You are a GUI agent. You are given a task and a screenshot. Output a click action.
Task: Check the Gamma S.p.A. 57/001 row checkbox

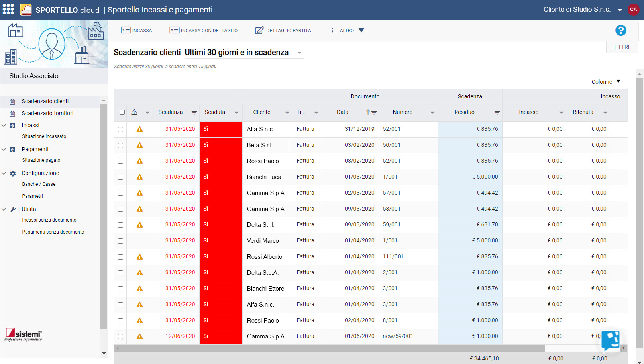[x=120, y=193]
